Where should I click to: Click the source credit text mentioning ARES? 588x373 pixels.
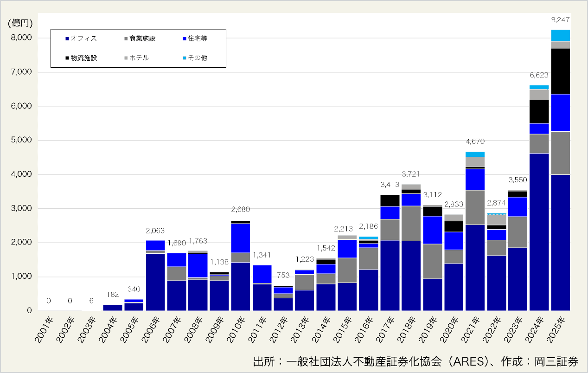pos(415,361)
